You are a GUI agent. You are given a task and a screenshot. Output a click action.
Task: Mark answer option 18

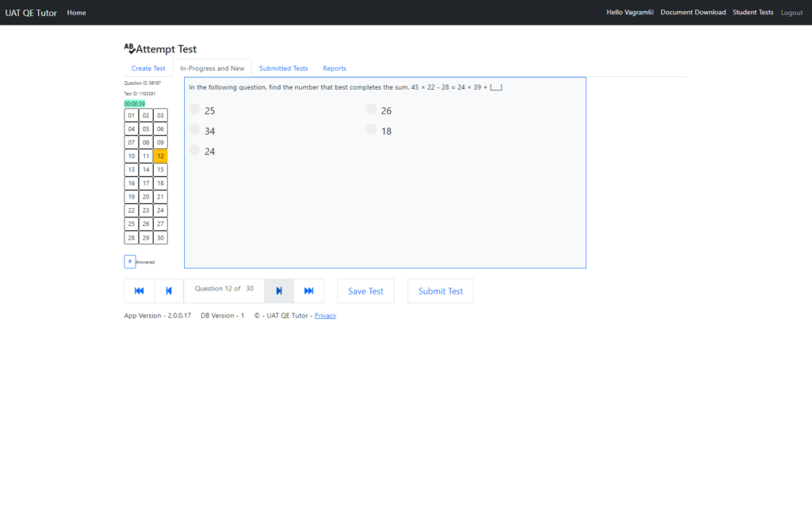(371, 130)
